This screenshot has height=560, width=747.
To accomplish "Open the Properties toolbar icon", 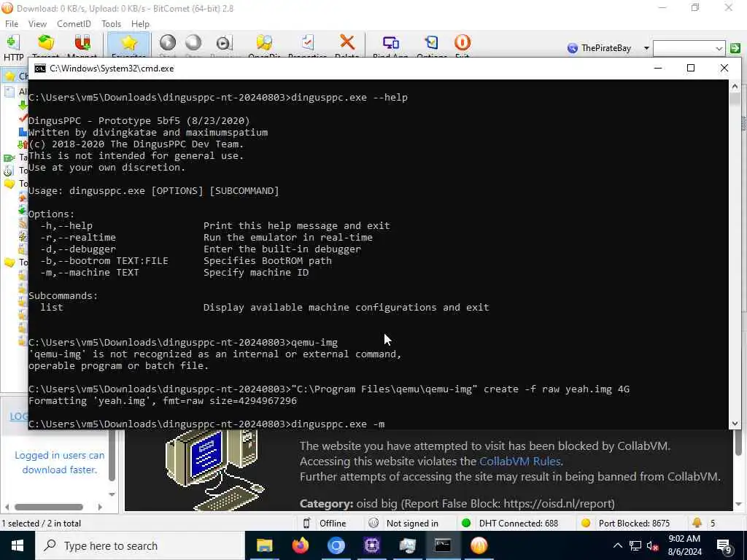I will point(307,43).
